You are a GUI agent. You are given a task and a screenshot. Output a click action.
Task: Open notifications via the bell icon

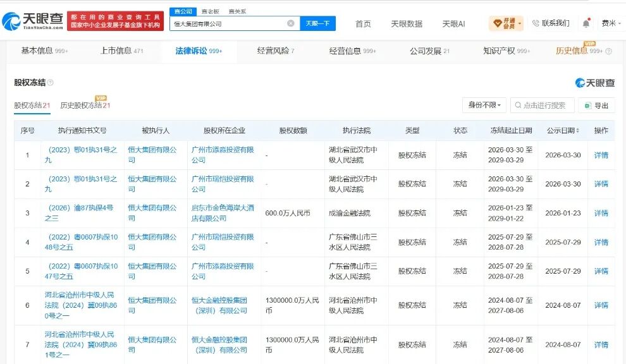click(x=586, y=23)
